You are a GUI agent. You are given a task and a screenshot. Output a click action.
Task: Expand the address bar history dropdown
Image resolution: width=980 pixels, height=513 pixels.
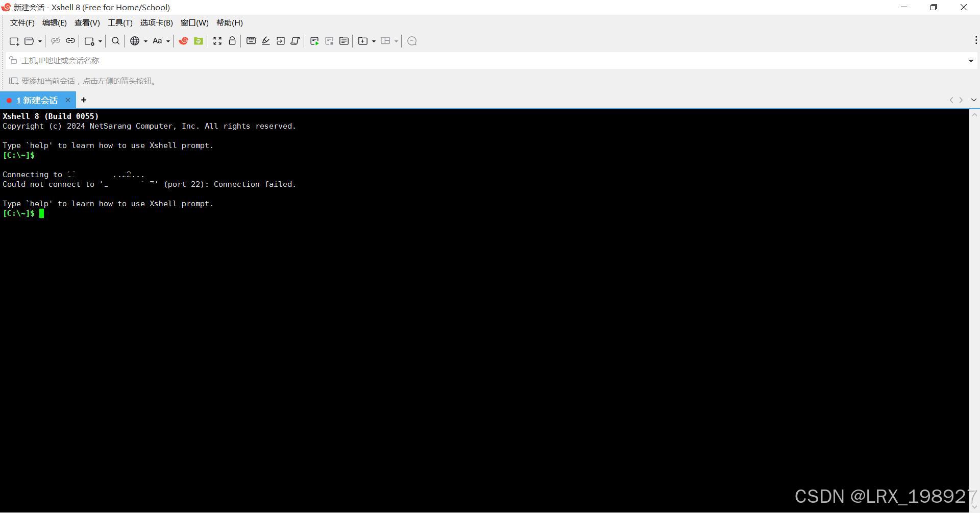(x=971, y=61)
